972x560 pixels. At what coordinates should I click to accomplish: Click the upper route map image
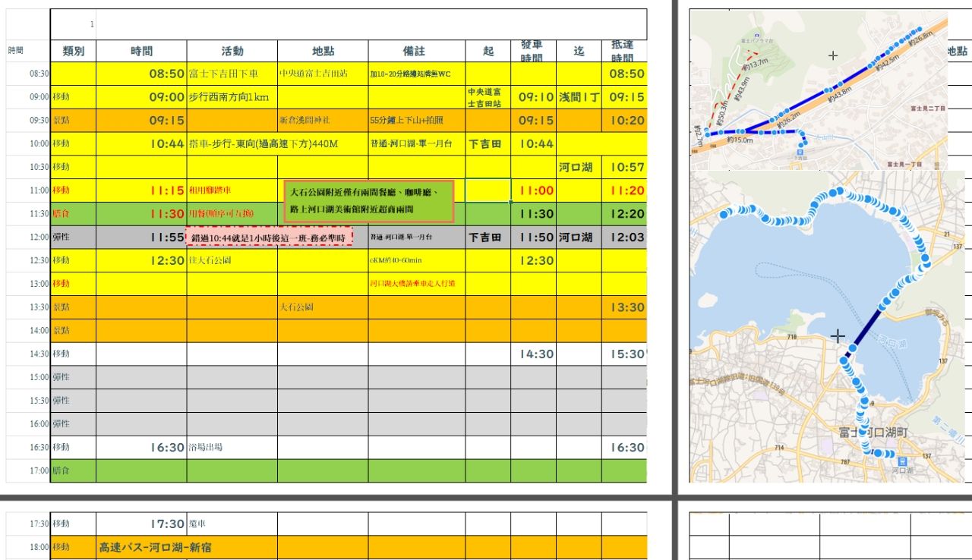(819, 90)
